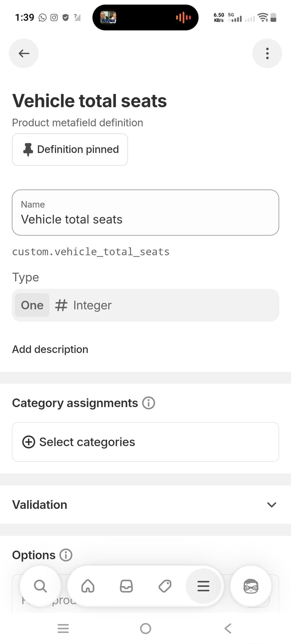
Task: Open the hamburger menu tab
Action: 203,586
